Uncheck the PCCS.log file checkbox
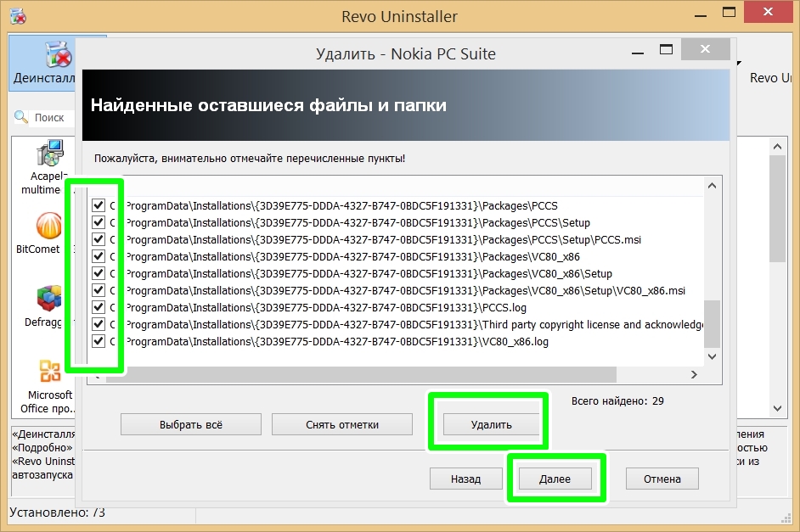This screenshot has height=532, width=800. click(x=99, y=307)
